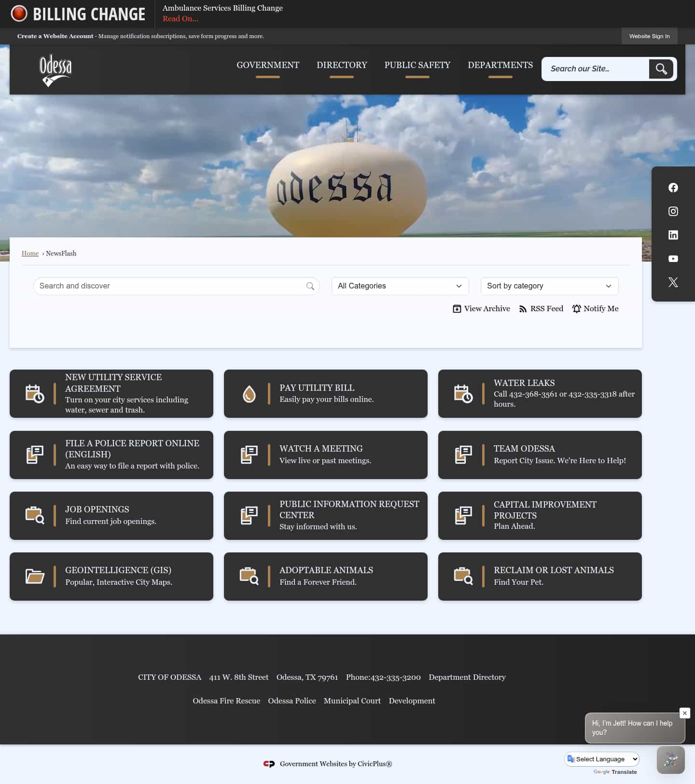Click the red Billing Change alert icon
695x784 pixels.
pos(19,14)
